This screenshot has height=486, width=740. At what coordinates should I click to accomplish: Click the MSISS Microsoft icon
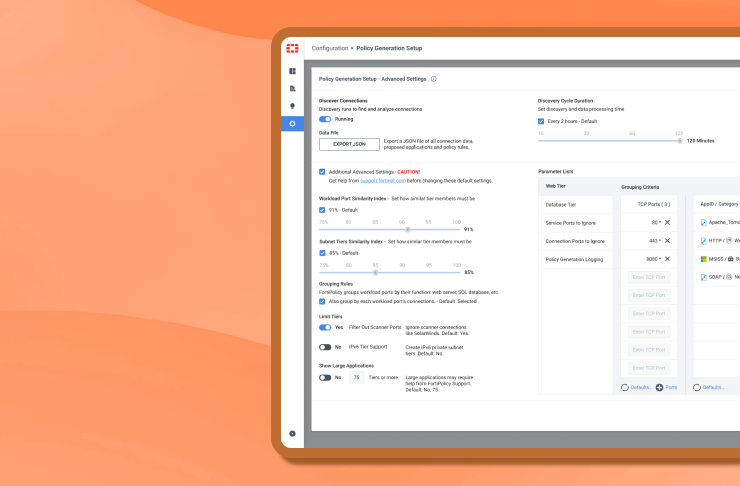[x=703, y=259]
